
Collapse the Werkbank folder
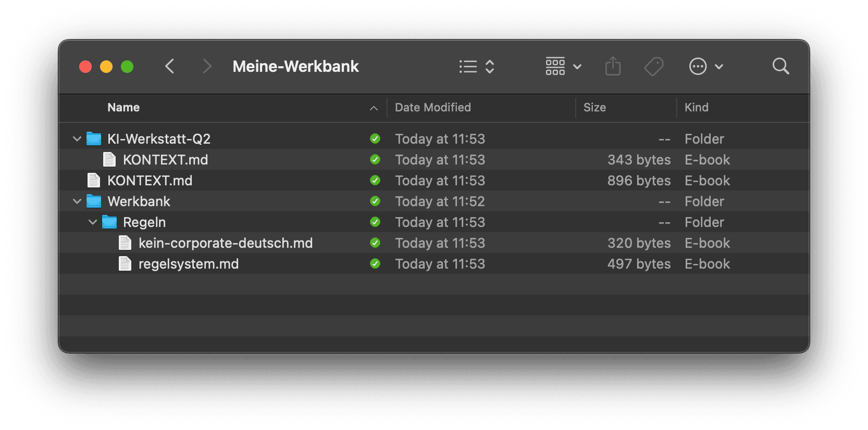pyautogui.click(x=77, y=201)
